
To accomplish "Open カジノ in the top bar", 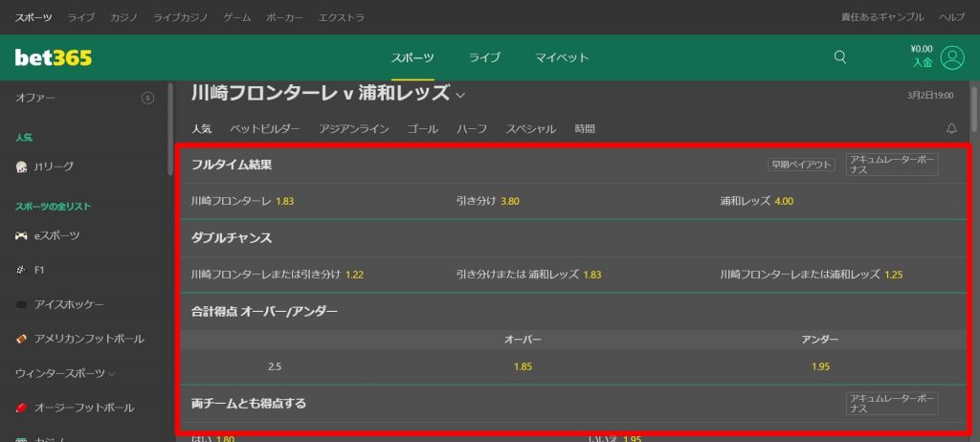I will coord(124,17).
